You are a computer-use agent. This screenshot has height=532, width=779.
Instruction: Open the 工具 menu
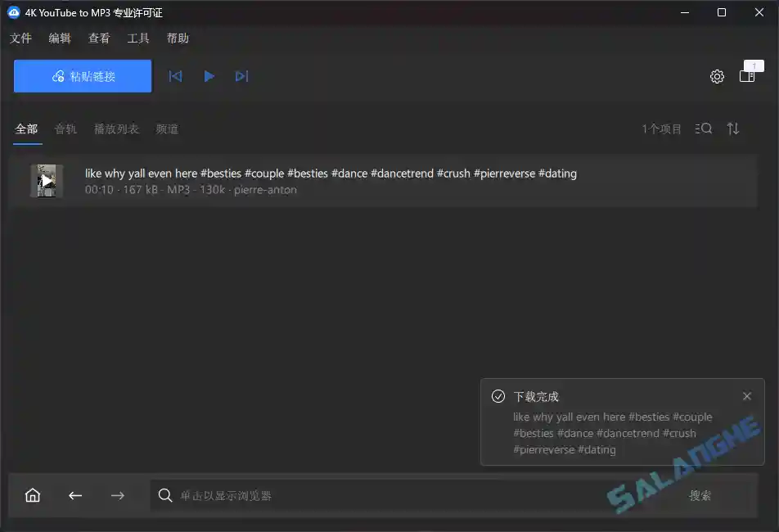pos(137,38)
